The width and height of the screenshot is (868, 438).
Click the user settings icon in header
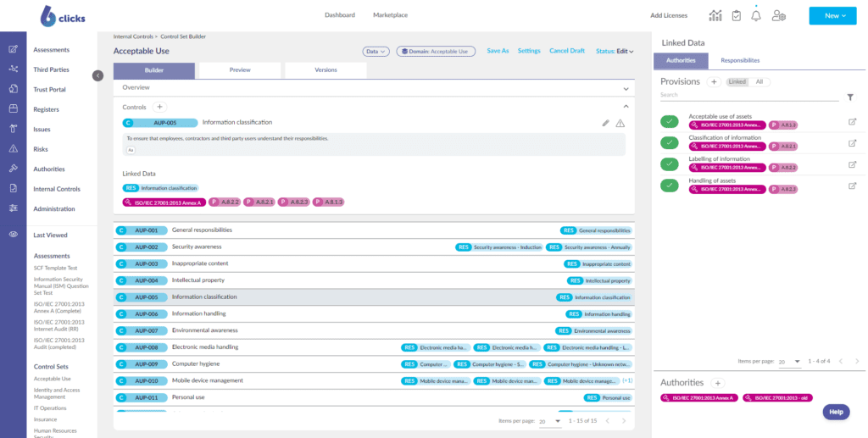pyautogui.click(x=779, y=15)
